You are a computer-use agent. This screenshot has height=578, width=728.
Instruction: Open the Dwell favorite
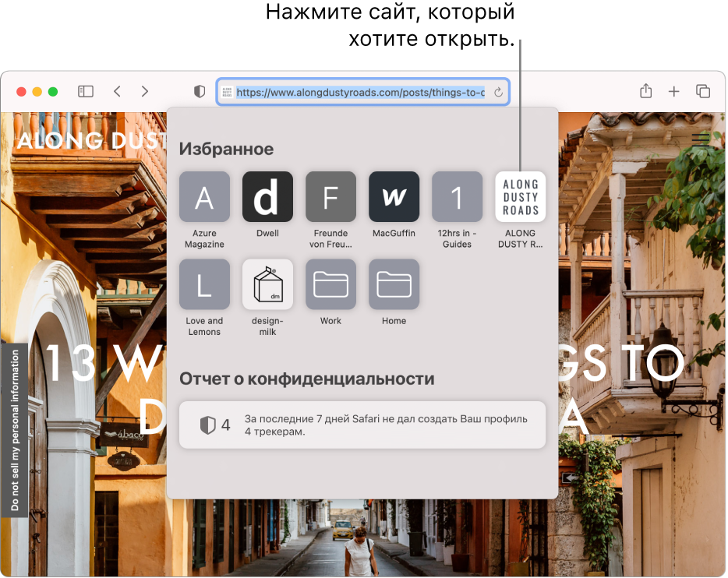click(267, 197)
